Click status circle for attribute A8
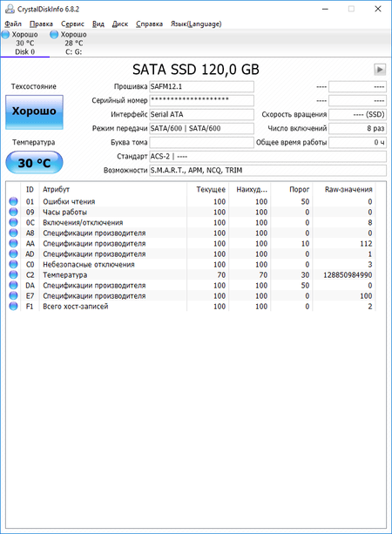 click(x=13, y=233)
